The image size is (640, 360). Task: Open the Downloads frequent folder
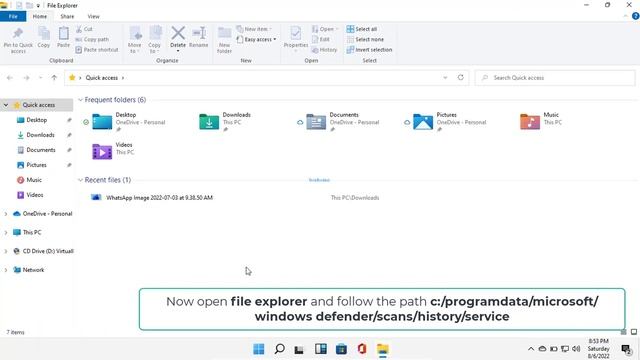(x=225, y=122)
